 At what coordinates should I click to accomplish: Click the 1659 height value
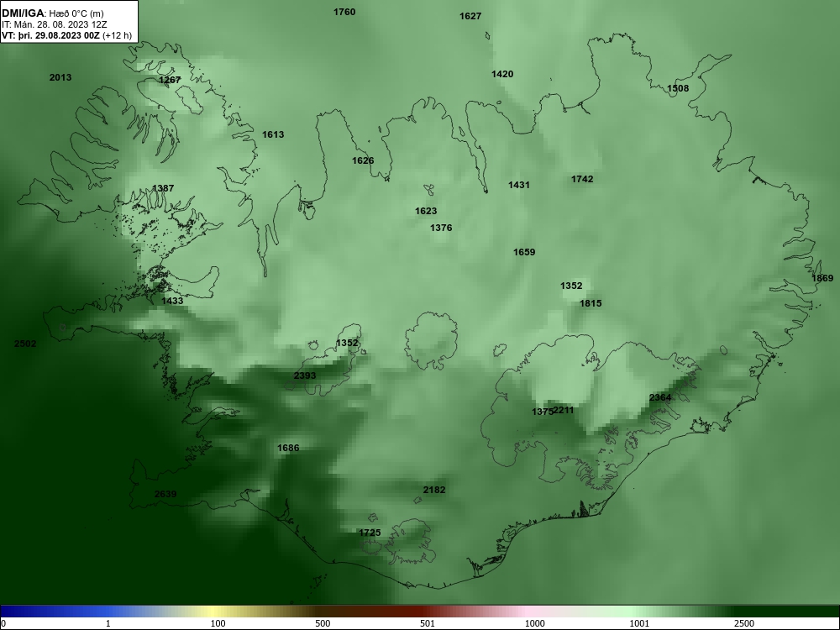pos(524,252)
